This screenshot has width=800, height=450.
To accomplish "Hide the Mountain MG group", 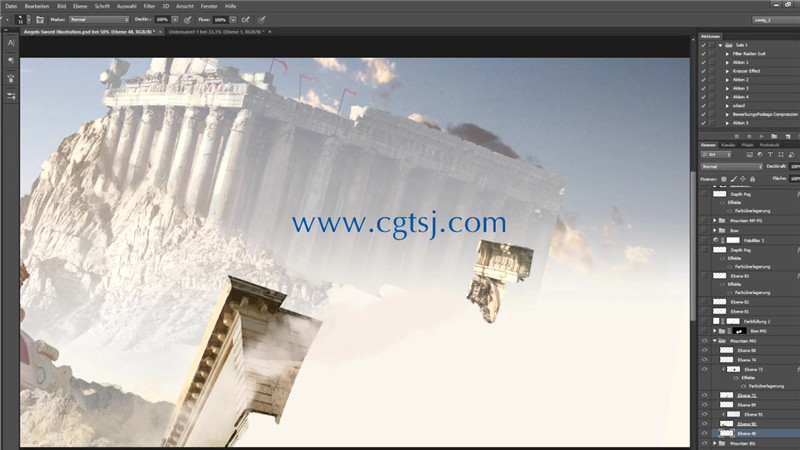I will (705, 341).
